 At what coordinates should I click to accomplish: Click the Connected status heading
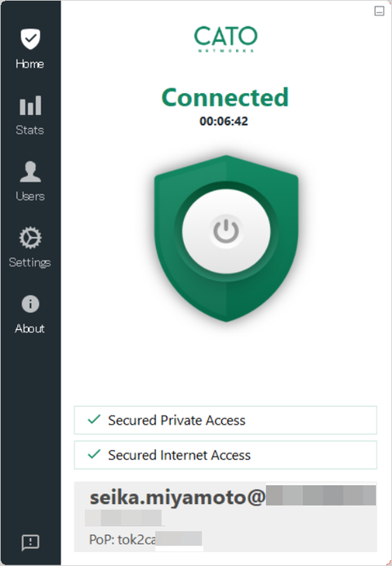point(225,97)
